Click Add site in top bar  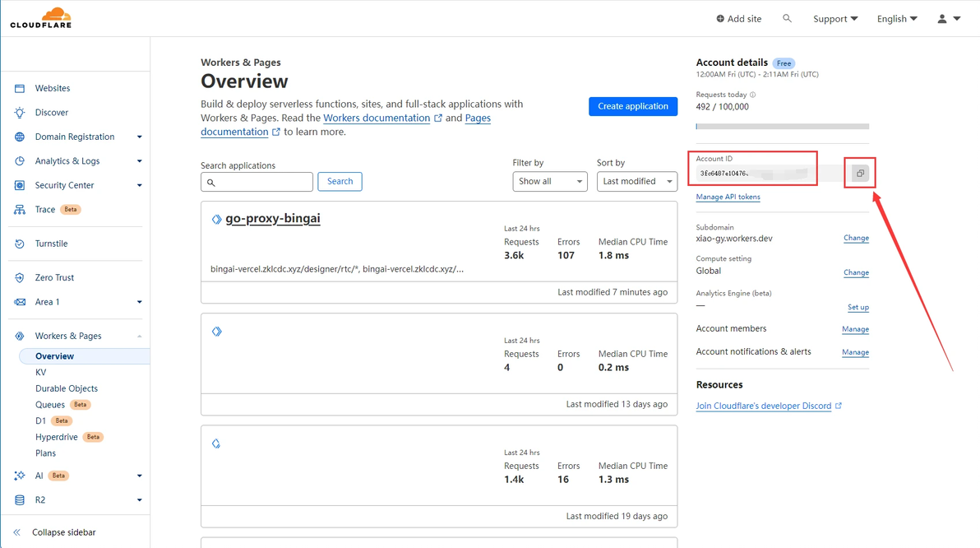click(739, 19)
